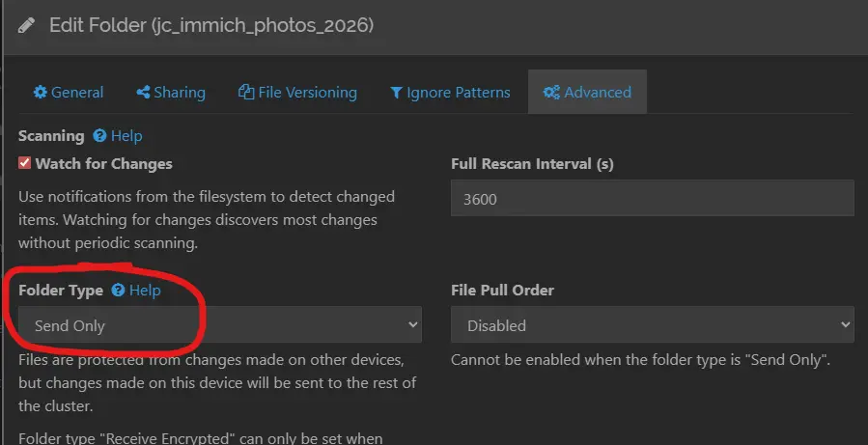This screenshot has width=868, height=445.
Task: Click the Advanced tab label
Action: (597, 93)
